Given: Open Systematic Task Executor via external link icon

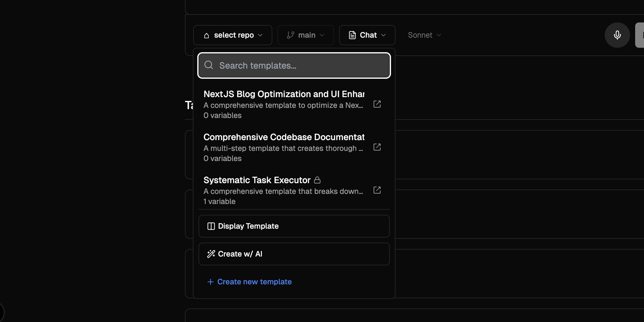Looking at the screenshot, I should [x=377, y=190].
